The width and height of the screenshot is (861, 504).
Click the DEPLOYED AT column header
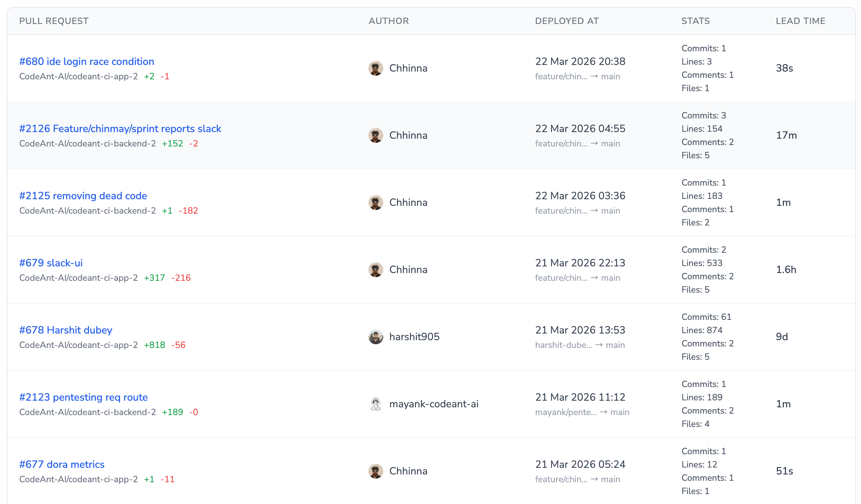click(x=567, y=21)
